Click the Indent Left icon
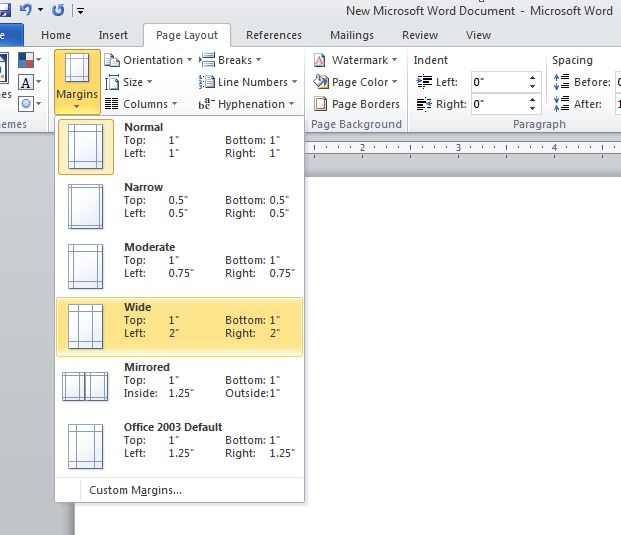 (x=424, y=82)
